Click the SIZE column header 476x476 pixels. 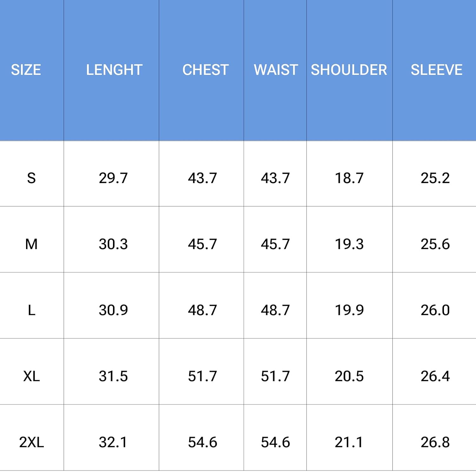[26, 70]
